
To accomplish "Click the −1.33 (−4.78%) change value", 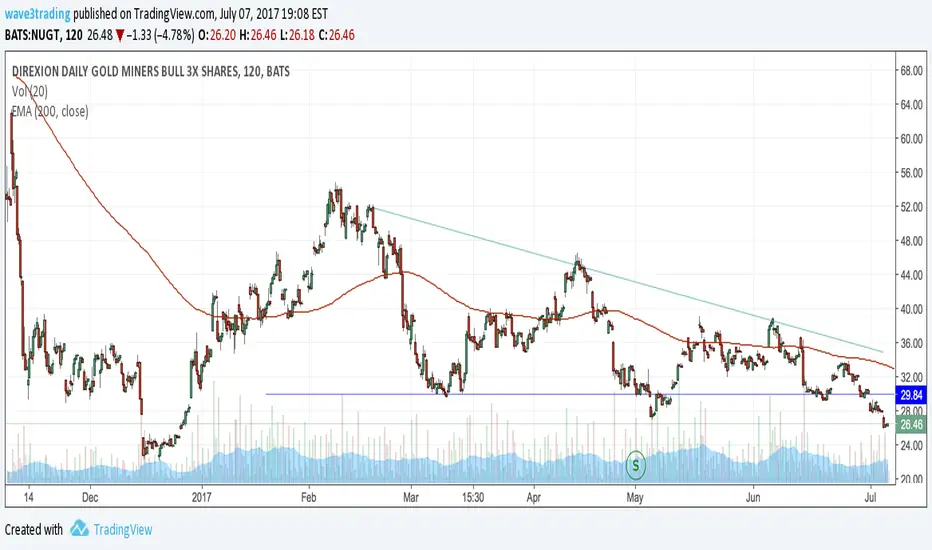I will click(x=160, y=35).
